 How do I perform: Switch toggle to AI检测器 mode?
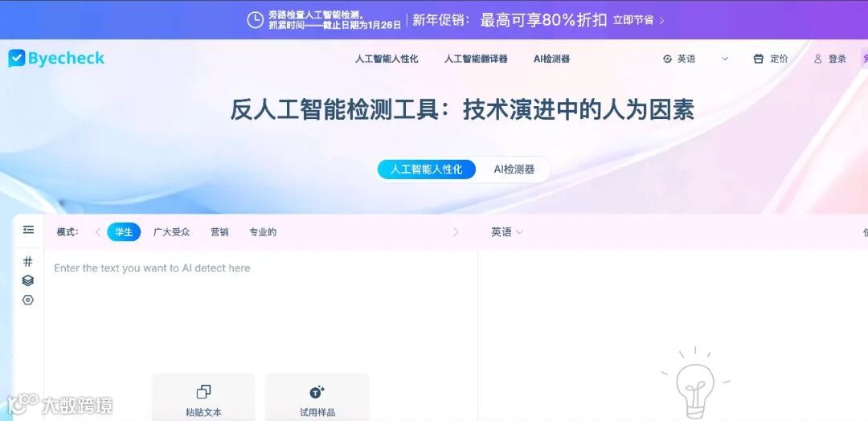coord(514,170)
